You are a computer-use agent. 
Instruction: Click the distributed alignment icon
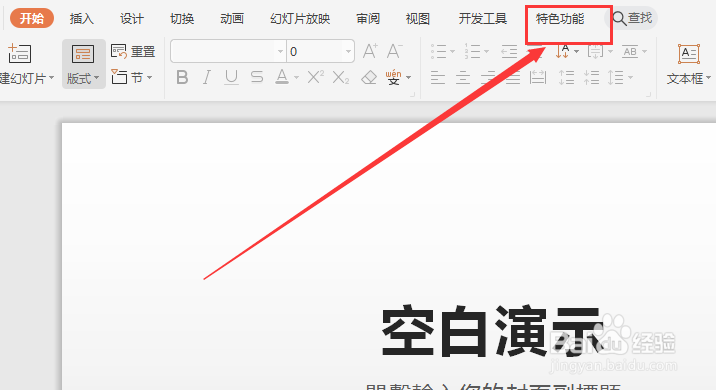coord(538,78)
